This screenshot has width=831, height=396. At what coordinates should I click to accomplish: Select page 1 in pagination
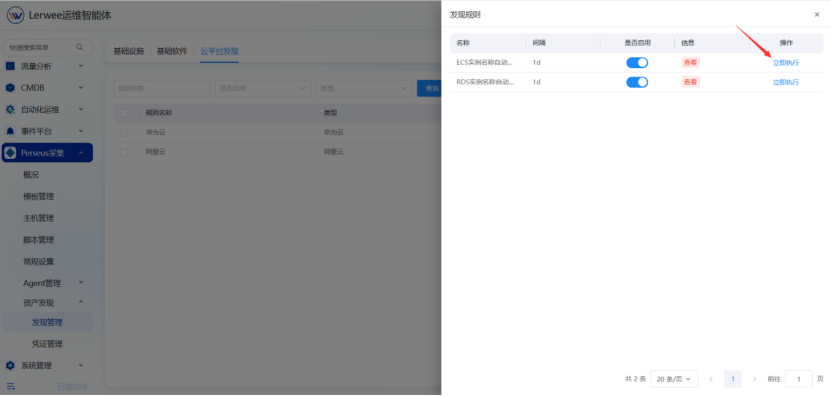pos(733,379)
